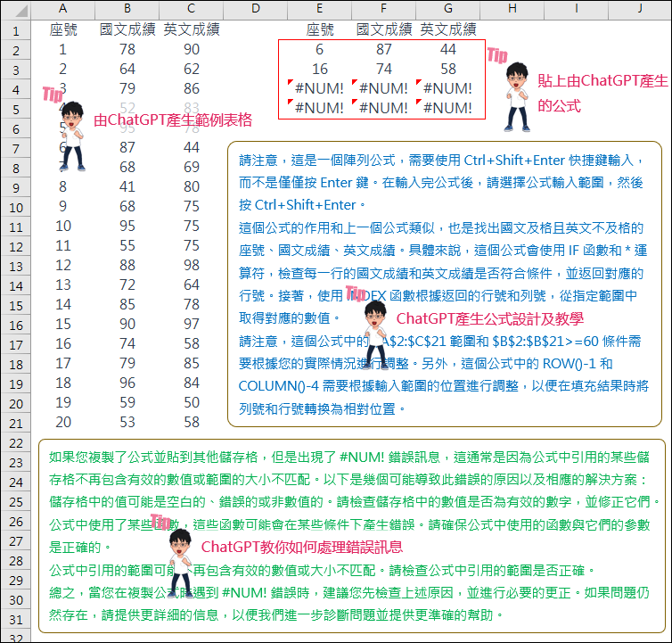Click cell F1 國文成績 header
Screen dimensions: 672x643
pyautogui.click(x=383, y=29)
